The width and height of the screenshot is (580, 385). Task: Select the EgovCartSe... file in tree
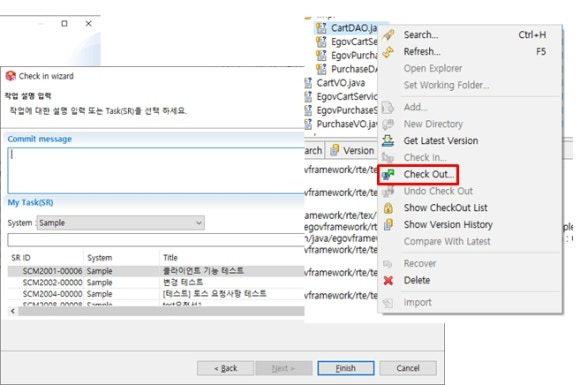pyautogui.click(x=347, y=41)
